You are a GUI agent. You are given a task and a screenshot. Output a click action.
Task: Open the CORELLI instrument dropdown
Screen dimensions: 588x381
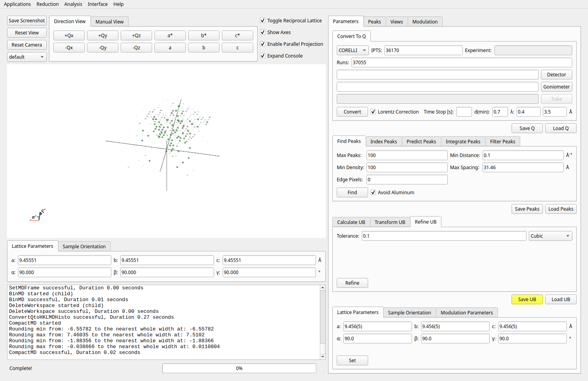click(352, 50)
